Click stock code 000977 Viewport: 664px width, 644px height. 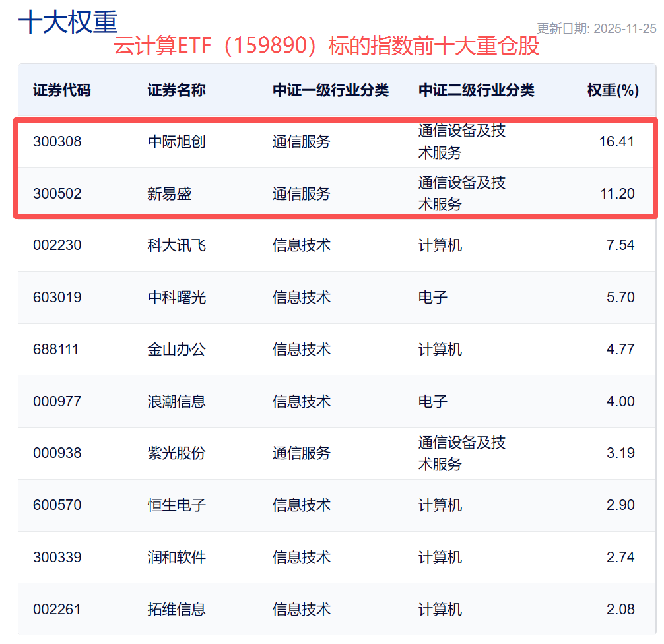57,401
